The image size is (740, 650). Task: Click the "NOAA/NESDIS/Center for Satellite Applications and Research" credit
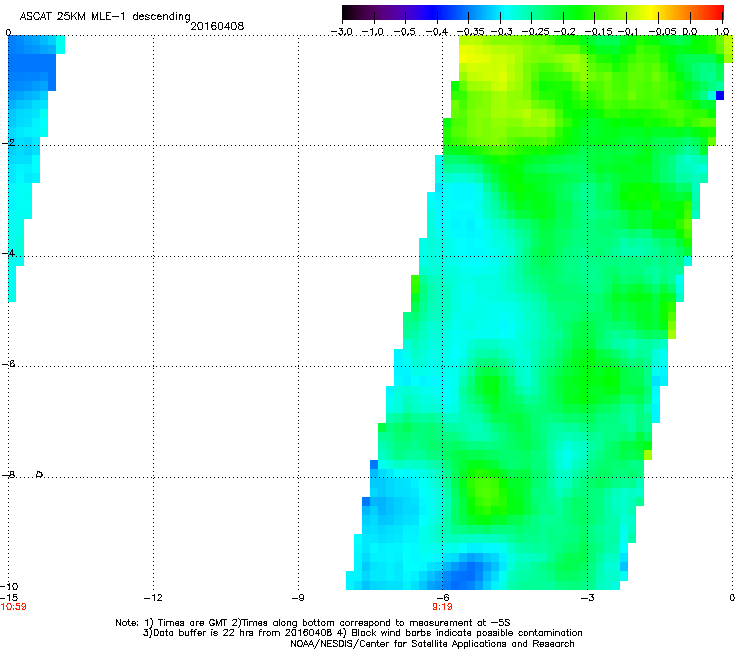point(432,644)
